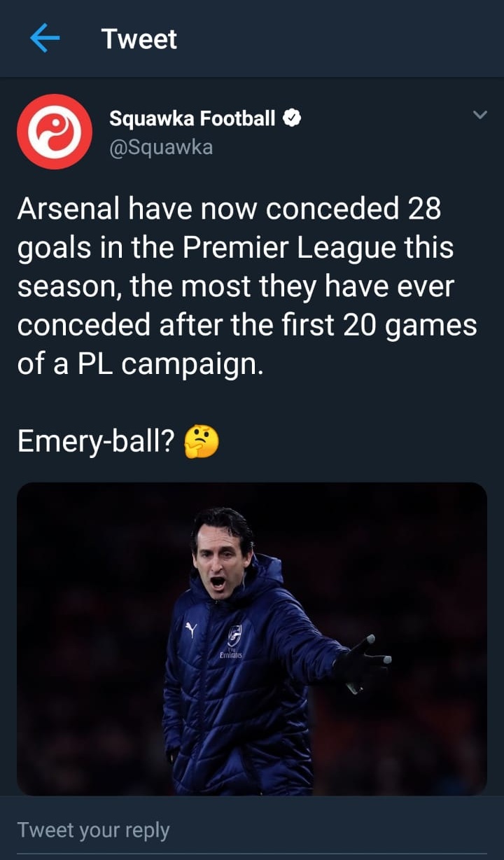The height and width of the screenshot is (860, 504).
Task: Click the verified badge beside Squawka Football
Action: [292, 118]
